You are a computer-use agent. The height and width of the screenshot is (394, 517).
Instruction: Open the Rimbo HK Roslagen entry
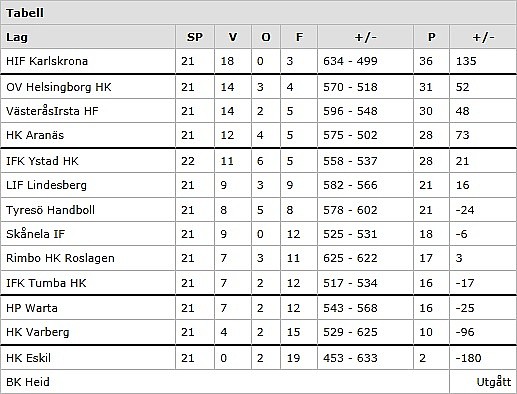point(60,258)
